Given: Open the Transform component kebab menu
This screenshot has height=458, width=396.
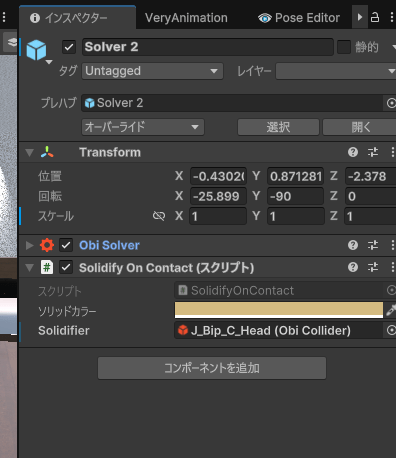Looking at the screenshot, I should (x=392, y=152).
